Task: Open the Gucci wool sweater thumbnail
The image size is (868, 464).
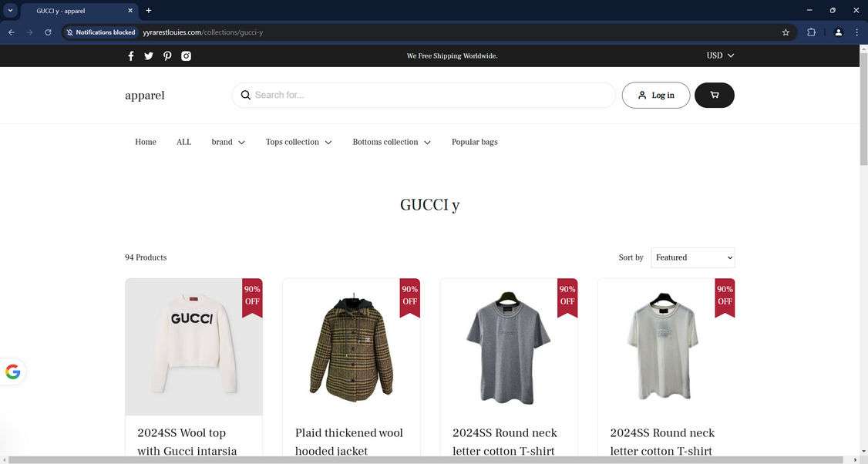Action: click(193, 347)
